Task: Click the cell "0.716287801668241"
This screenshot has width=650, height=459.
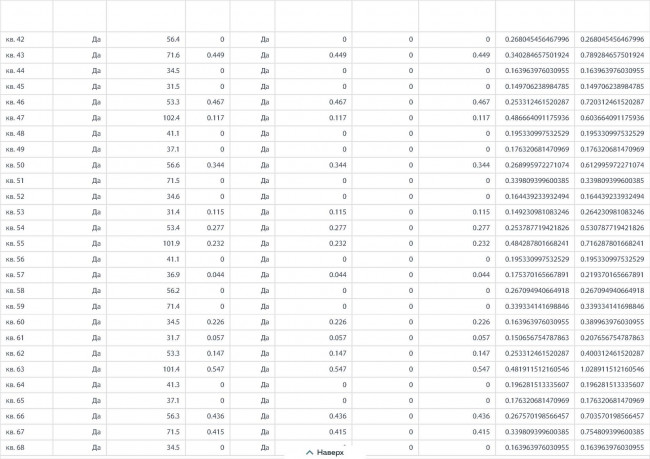Action: pos(612,243)
